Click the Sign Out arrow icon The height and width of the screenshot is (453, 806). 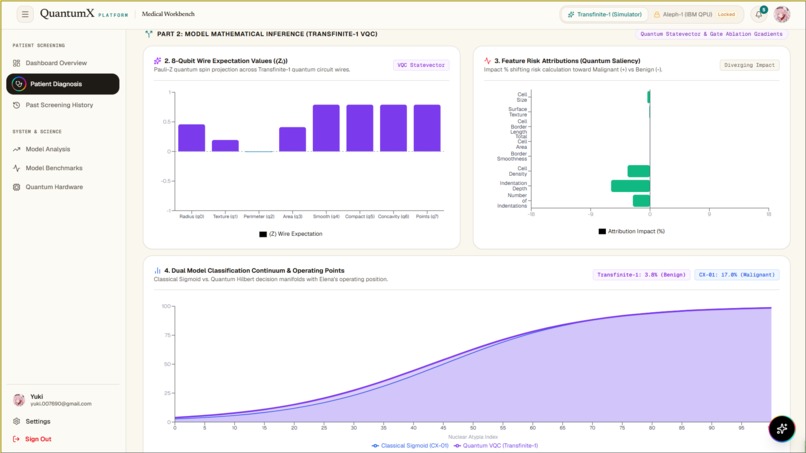[16, 439]
